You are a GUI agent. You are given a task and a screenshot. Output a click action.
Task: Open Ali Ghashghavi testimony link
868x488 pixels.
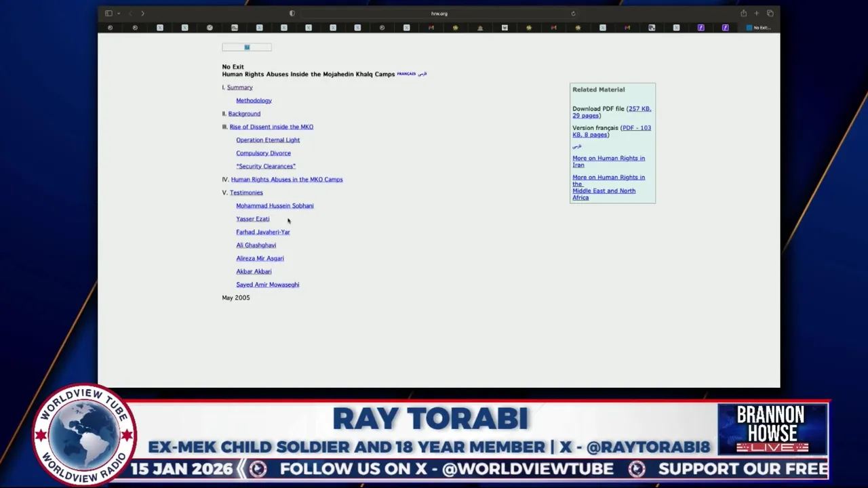(x=256, y=245)
